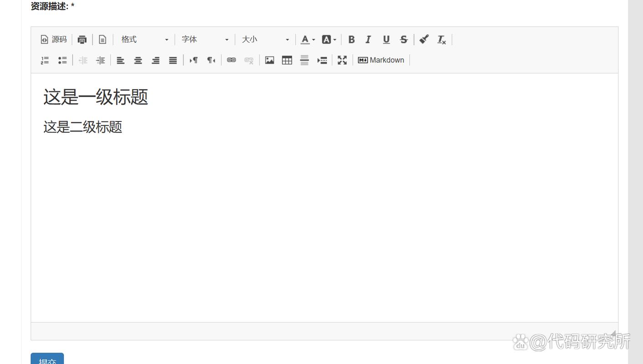The width and height of the screenshot is (643, 364).
Task: Click the insert link icon
Action: (231, 60)
